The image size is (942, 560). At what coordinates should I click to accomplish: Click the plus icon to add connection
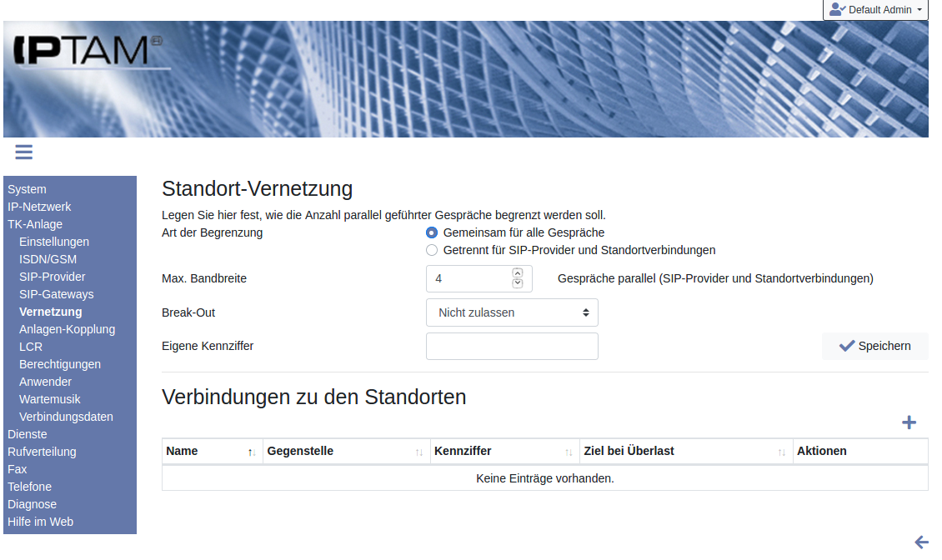(909, 422)
